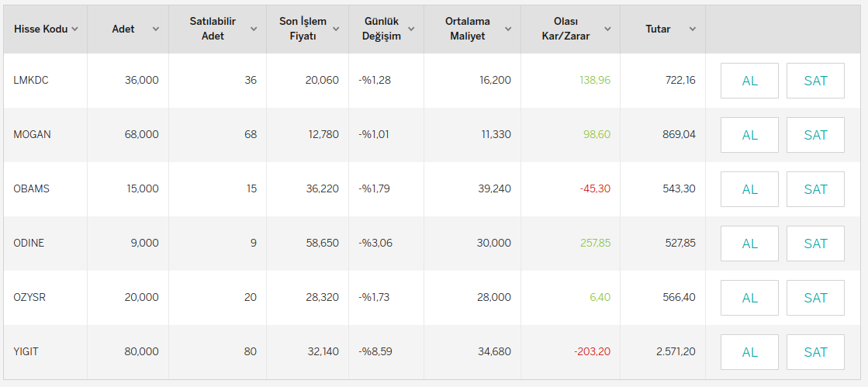Image resolution: width=868 pixels, height=387 pixels.
Task: Sort by Hisse Kodu column arrow
Action: [74, 29]
